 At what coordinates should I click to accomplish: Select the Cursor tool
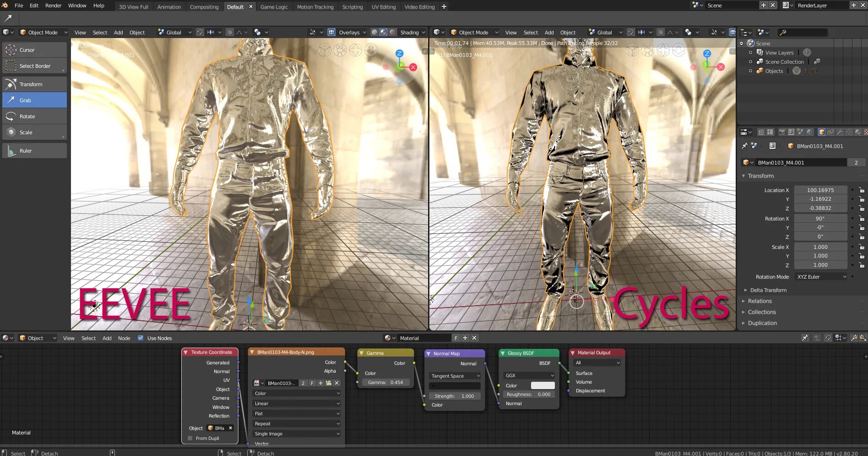tap(35, 50)
